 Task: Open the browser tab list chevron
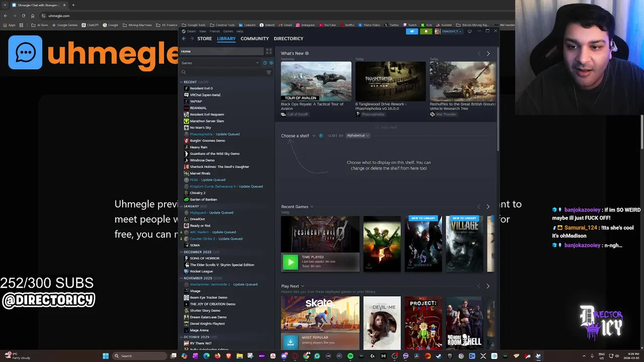tap(6, 5)
